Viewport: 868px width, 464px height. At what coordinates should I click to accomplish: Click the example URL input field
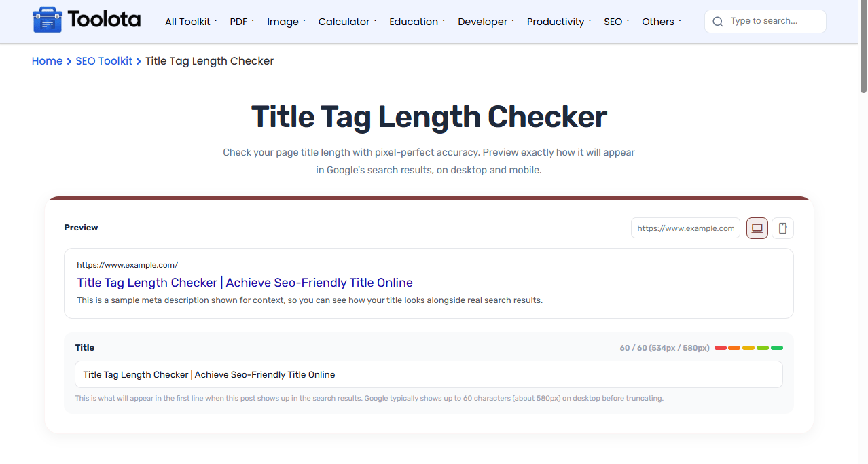[685, 228]
